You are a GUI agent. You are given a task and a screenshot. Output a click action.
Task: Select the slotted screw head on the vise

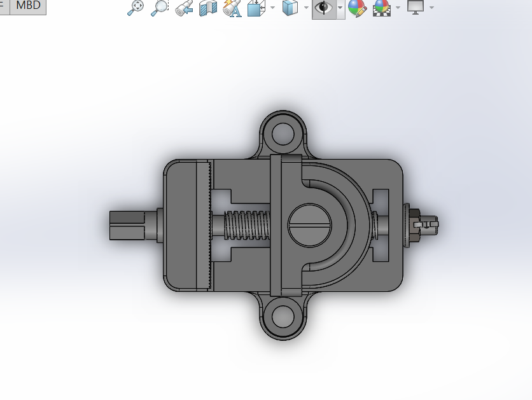click(311, 225)
